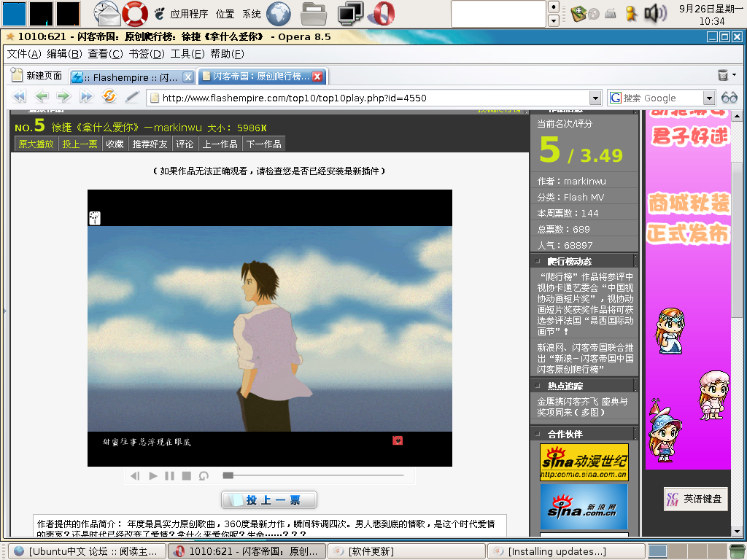
Task: Open the 位置 places menu
Action: tap(225, 14)
